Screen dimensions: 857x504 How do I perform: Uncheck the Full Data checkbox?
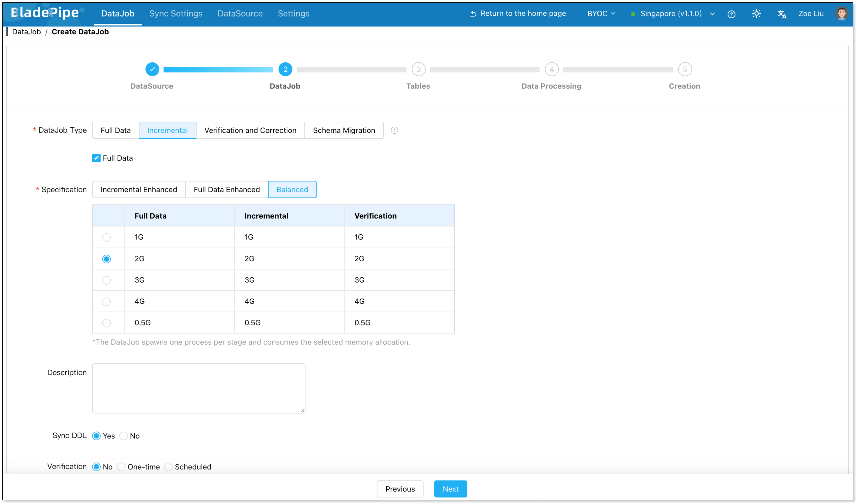click(x=96, y=158)
